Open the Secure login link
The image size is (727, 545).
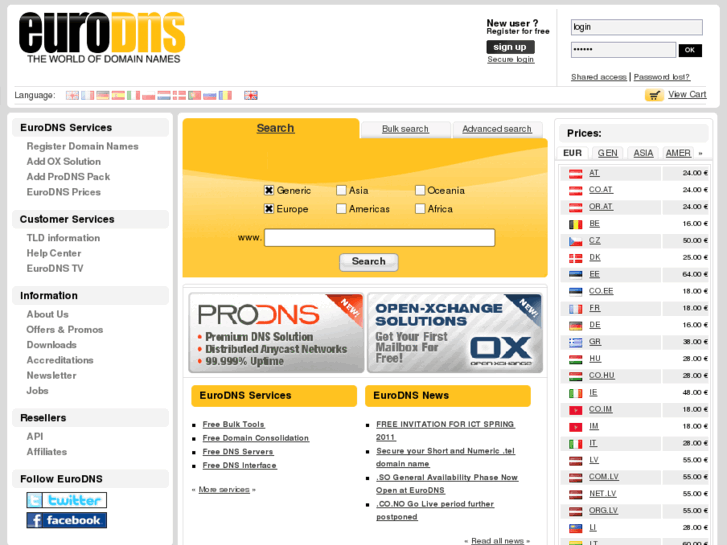coord(510,59)
